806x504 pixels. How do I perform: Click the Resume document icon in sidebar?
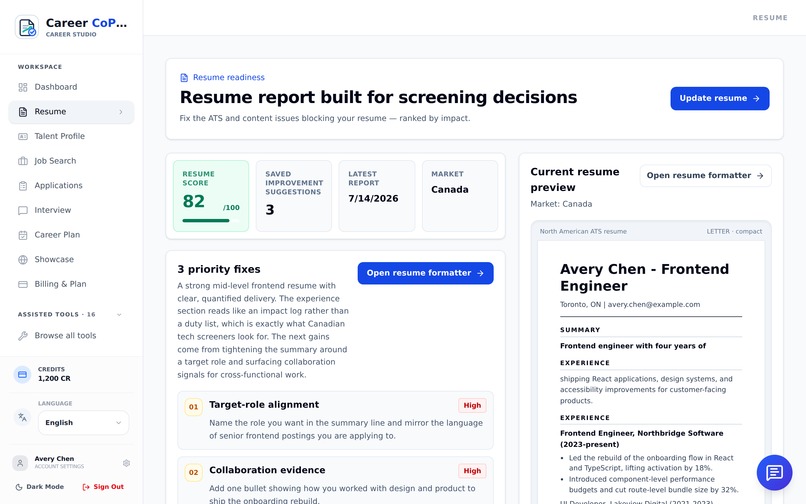[x=23, y=112]
